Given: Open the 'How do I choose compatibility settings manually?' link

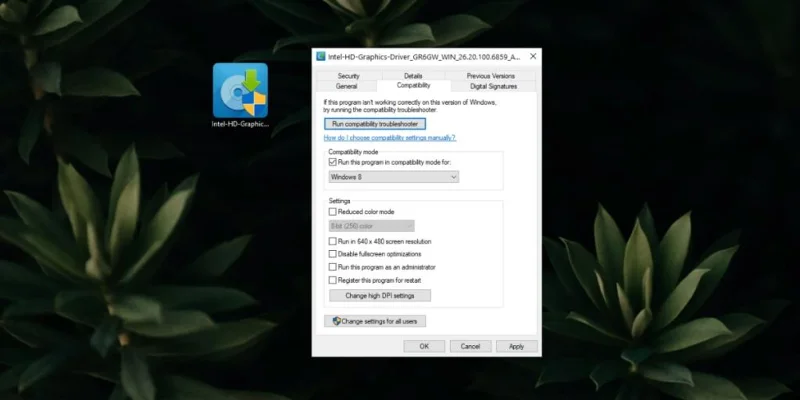Looking at the screenshot, I should pos(390,138).
